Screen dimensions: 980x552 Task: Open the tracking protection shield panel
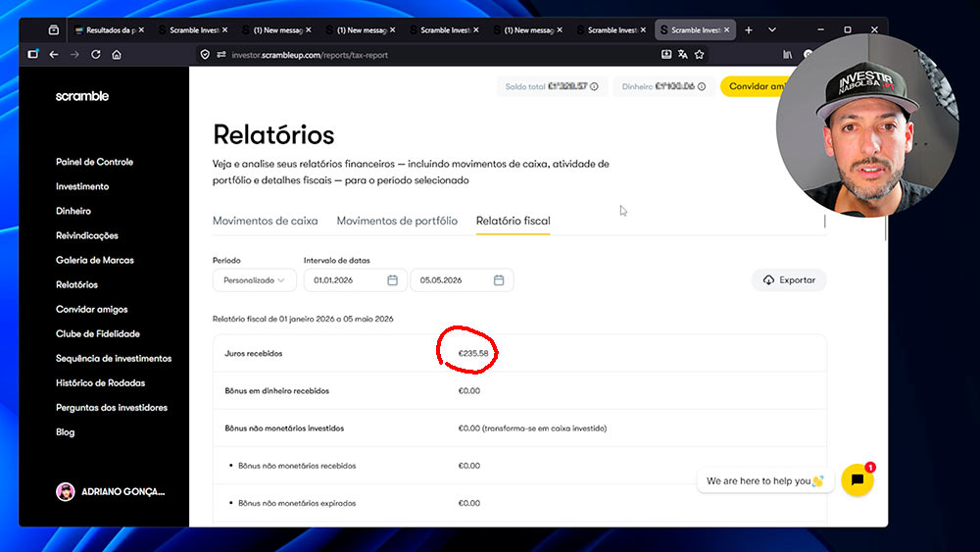click(x=205, y=55)
